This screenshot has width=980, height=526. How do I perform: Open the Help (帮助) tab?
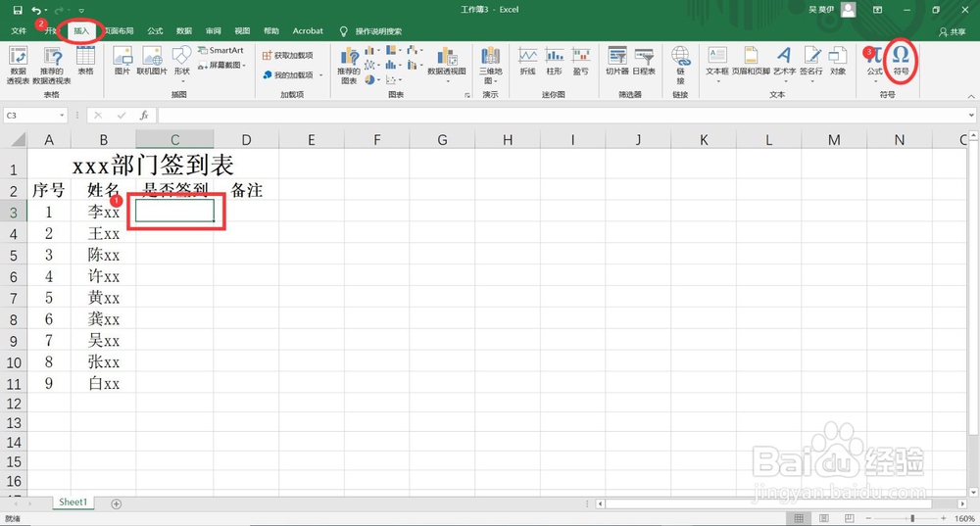coord(271,30)
